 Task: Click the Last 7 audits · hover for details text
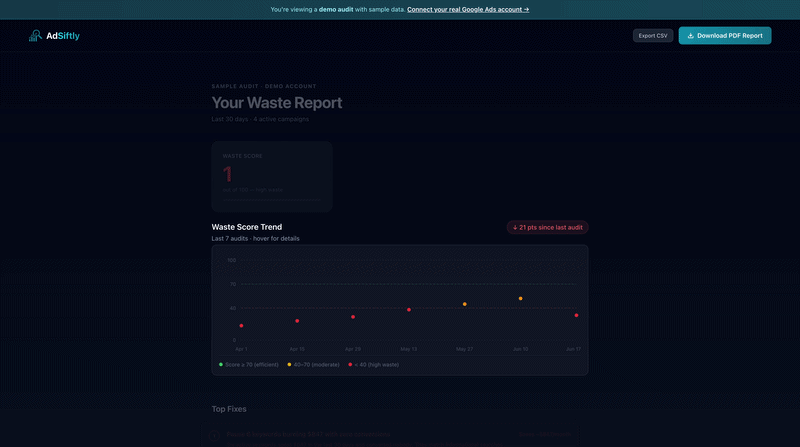[x=255, y=239]
